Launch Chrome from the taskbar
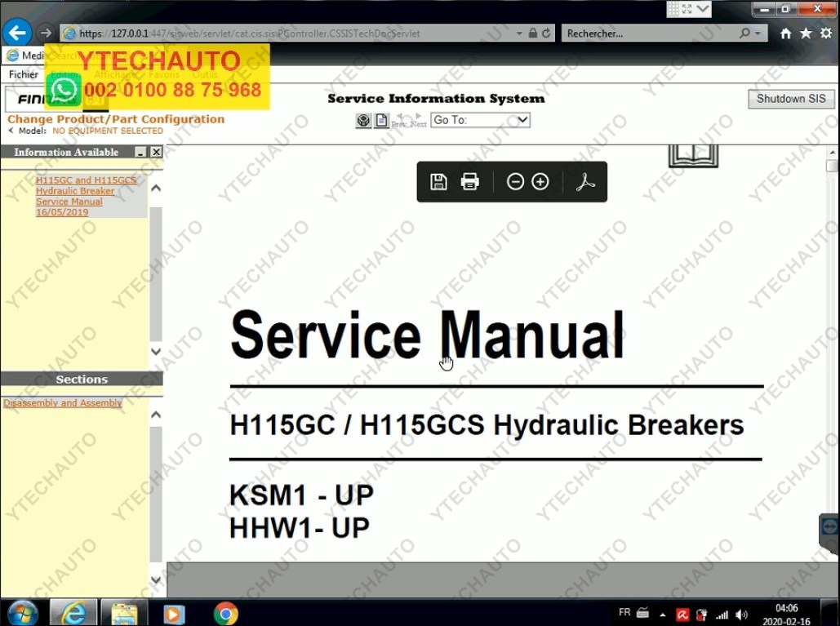Viewport: 840px width, 626px height. tap(225, 613)
